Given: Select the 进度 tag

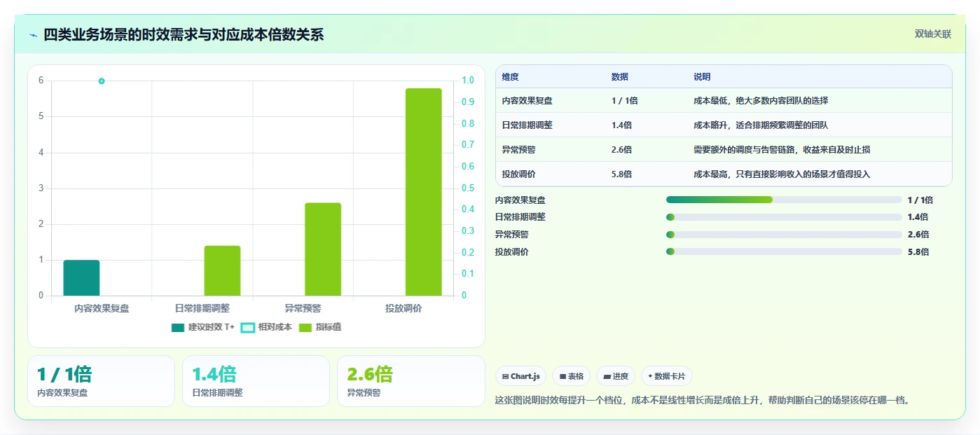Looking at the screenshot, I should tap(616, 376).
